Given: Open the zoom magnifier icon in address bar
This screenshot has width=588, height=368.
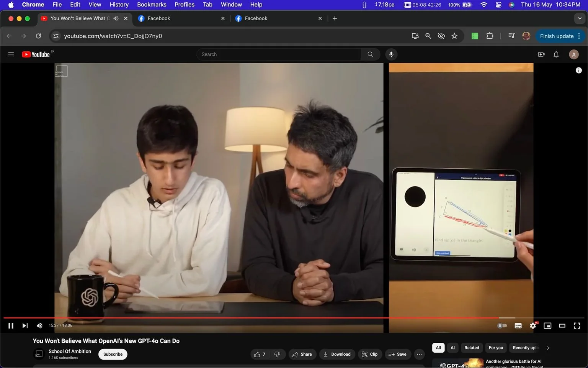Looking at the screenshot, I should tap(428, 36).
